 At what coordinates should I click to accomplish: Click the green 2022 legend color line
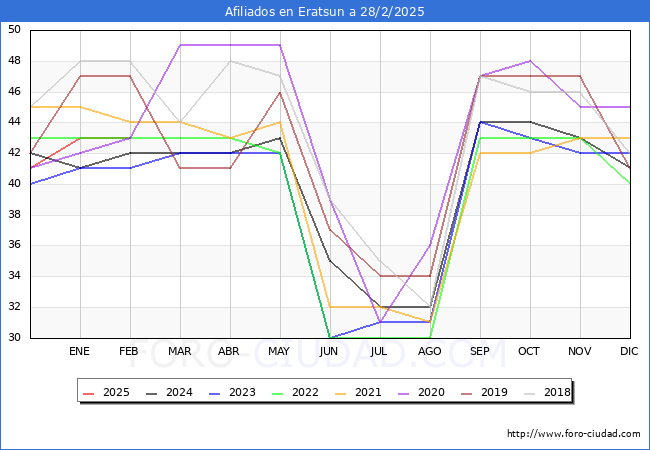(278, 393)
